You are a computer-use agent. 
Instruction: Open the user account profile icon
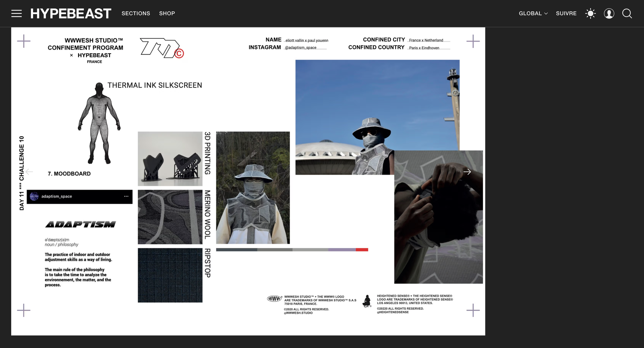[x=609, y=13]
